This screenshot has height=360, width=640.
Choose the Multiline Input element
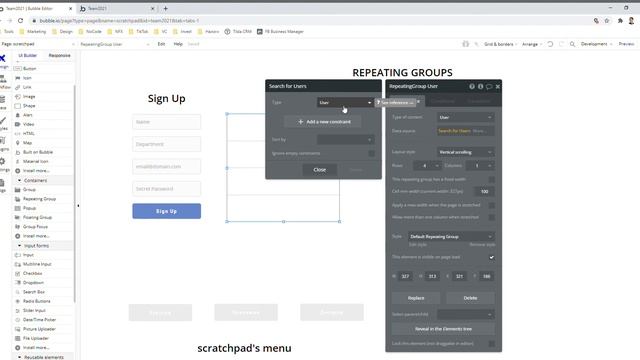tap(37, 264)
